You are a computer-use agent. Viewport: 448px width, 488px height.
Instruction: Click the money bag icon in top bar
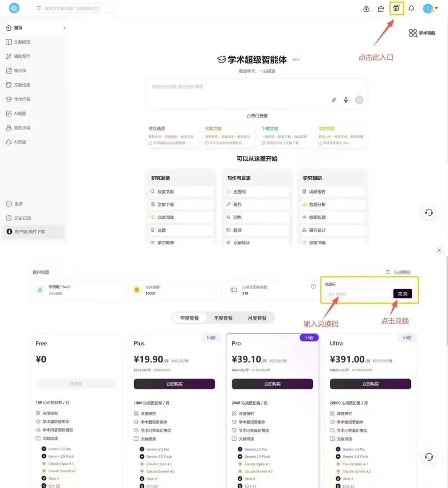366,9
